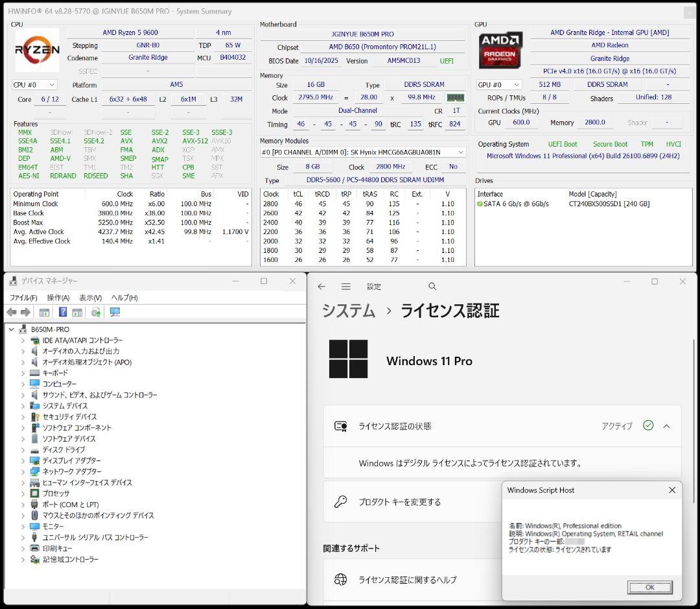Click OK in the Windows Script Host dialog
Image resolution: width=700 pixels, height=609 pixels.
[649, 587]
